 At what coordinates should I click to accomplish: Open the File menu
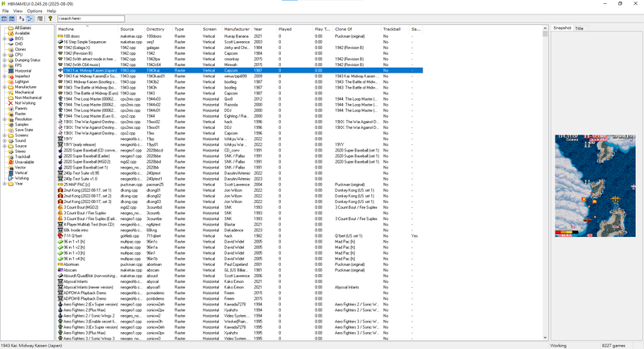[x=6, y=11]
